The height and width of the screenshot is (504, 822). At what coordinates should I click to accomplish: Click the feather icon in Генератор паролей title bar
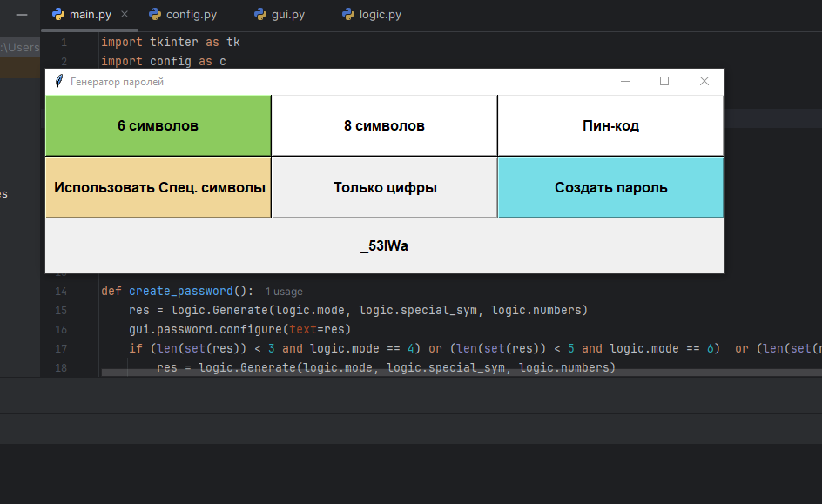pyautogui.click(x=59, y=81)
